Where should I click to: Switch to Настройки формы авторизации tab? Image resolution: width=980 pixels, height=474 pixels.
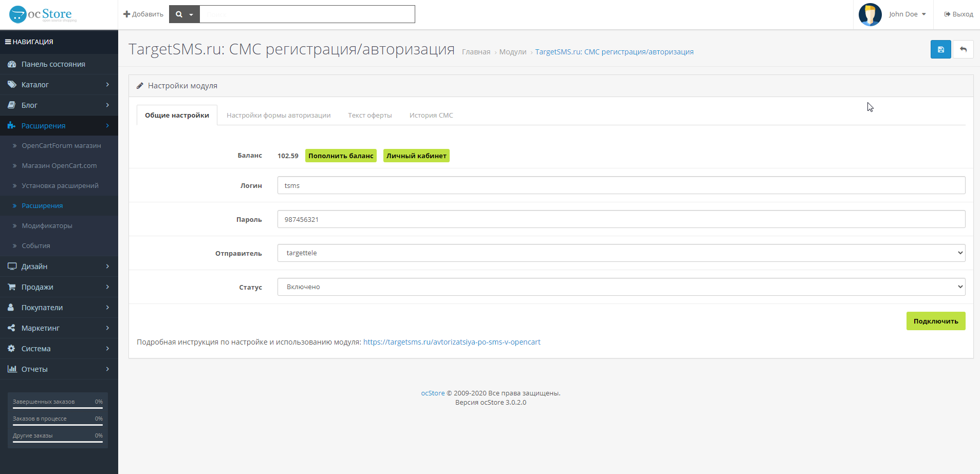[x=279, y=116]
